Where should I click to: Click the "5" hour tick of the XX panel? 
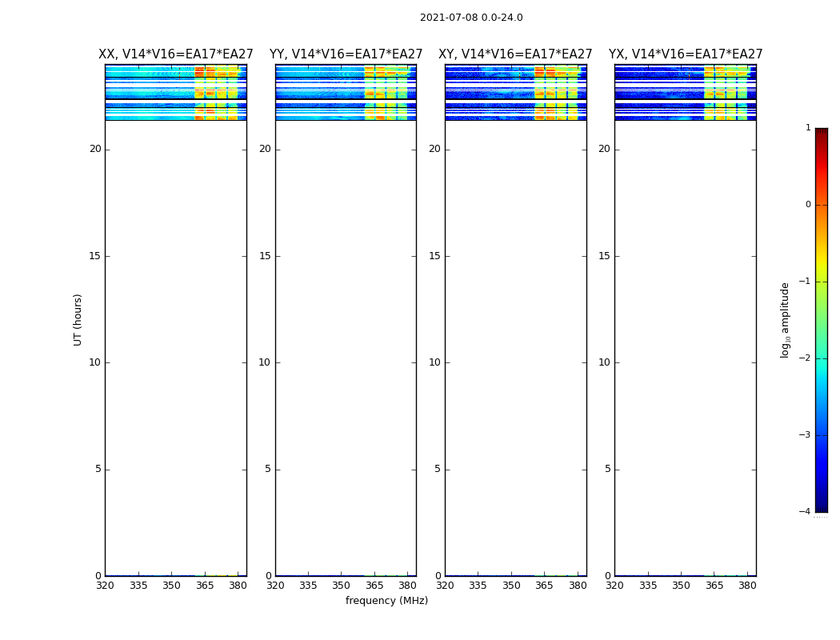pos(98,469)
